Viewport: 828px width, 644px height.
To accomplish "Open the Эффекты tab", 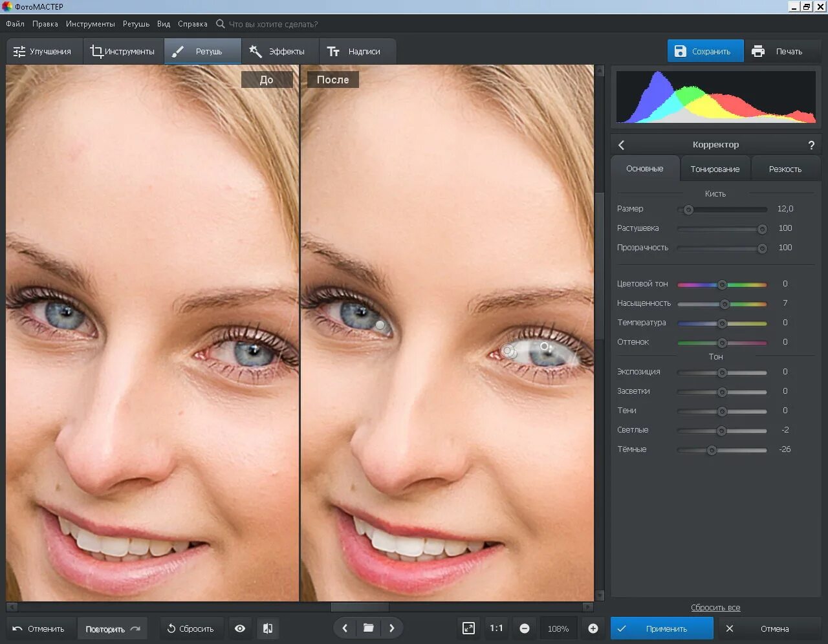I will 280,51.
